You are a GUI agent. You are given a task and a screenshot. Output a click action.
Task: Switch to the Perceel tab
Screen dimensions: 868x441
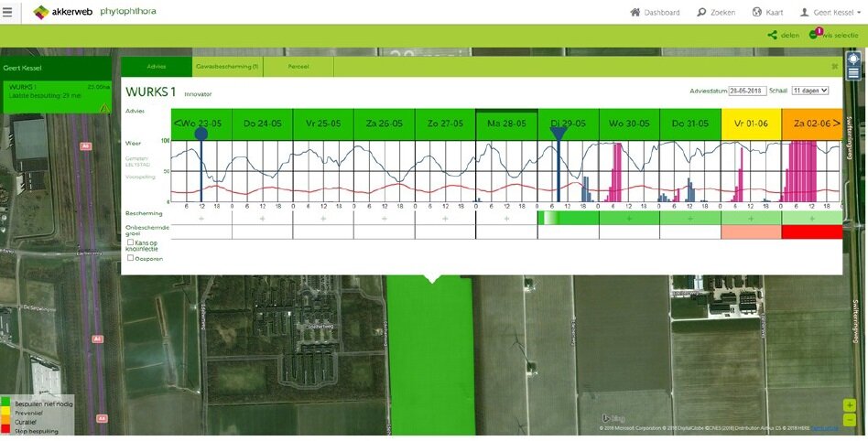[x=298, y=67]
